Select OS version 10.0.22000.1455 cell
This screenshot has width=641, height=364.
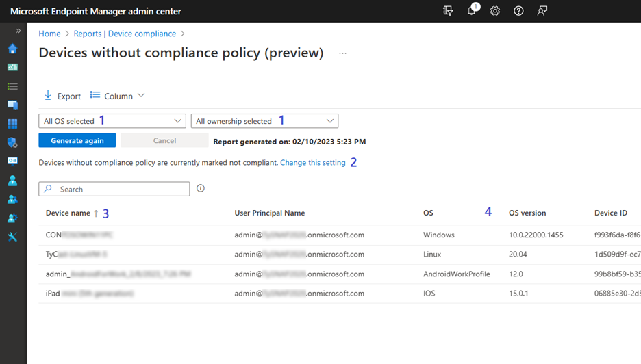point(536,235)
